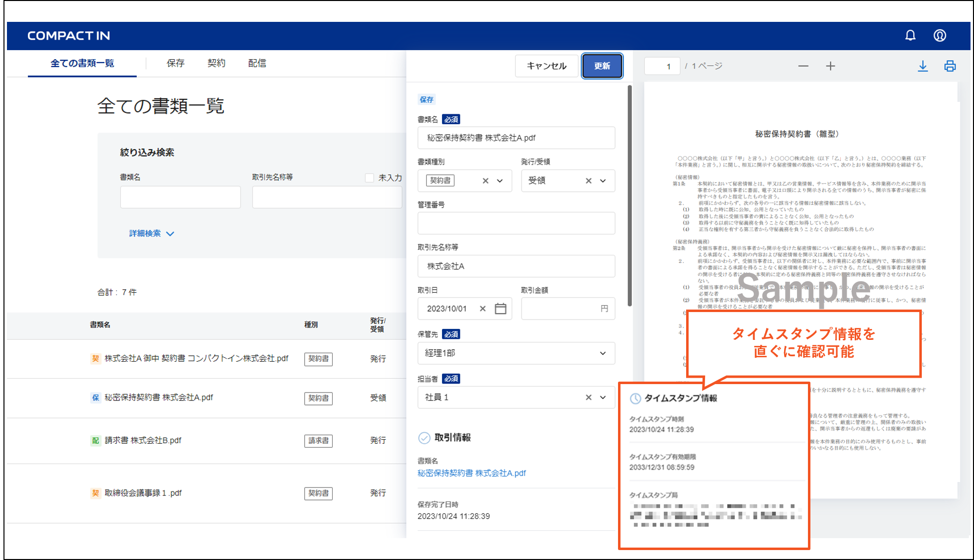Click the 請求書 type tag
This screenshot has height=560, width=974.
tap(318, 441)
